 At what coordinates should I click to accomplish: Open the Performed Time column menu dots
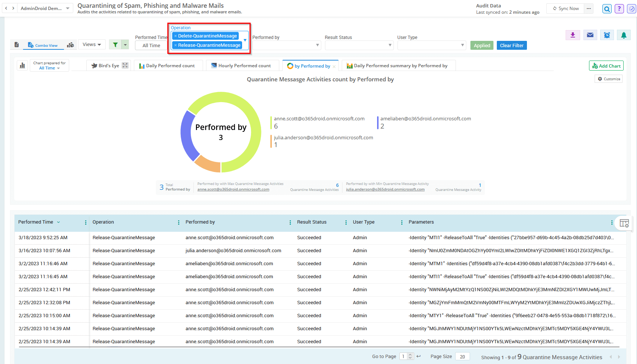tap(86, 222)
